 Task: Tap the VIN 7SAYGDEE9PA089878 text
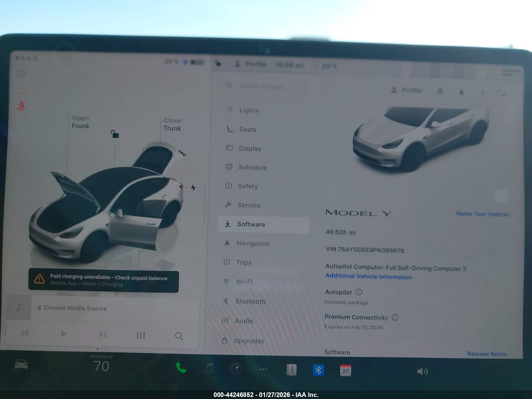pyautogui.click(x=365, y=250)
